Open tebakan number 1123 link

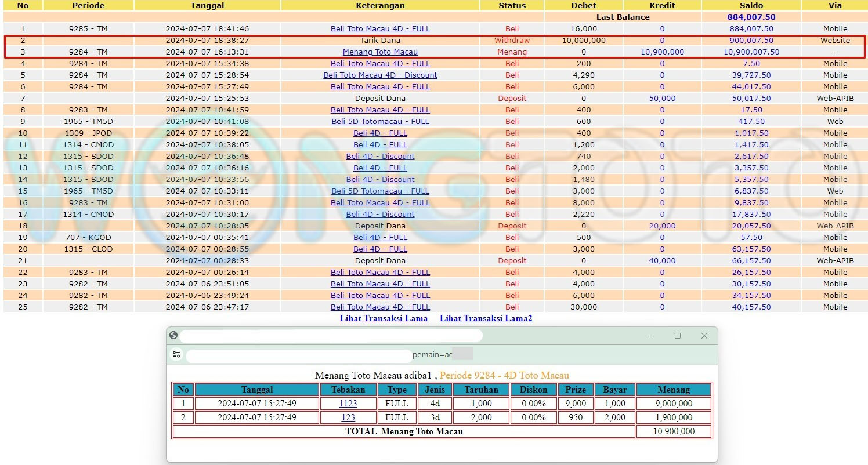click(x=348, y=404)
